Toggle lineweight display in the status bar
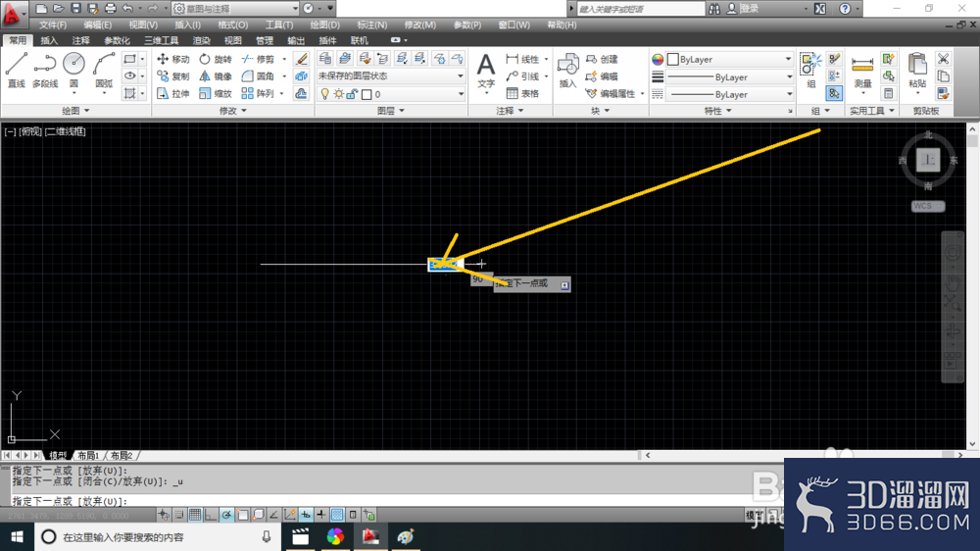 [321, 515]
